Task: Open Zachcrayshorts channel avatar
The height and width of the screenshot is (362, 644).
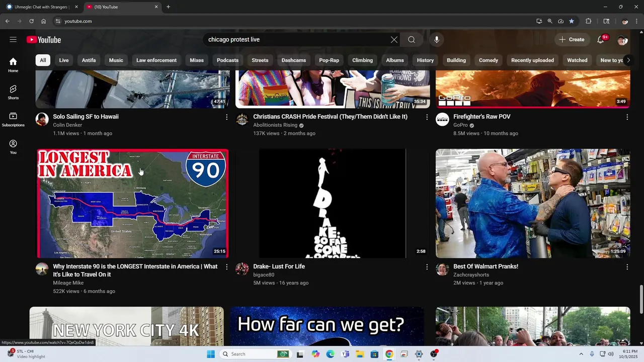Action: coord(442,269)
